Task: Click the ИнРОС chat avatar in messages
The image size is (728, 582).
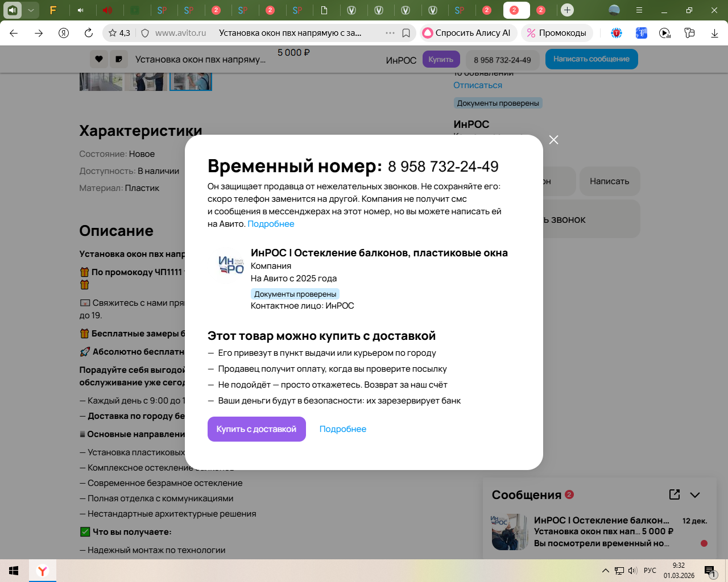Action: click(x=510, y=532)
